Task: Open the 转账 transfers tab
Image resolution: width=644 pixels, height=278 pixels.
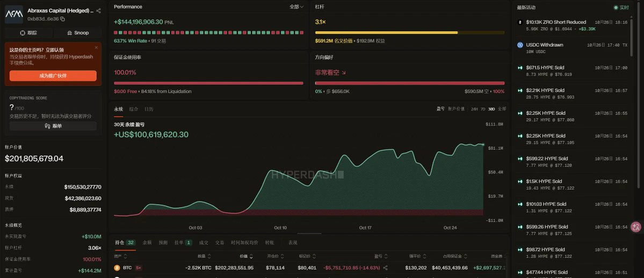Action: (x=270, y=243)
